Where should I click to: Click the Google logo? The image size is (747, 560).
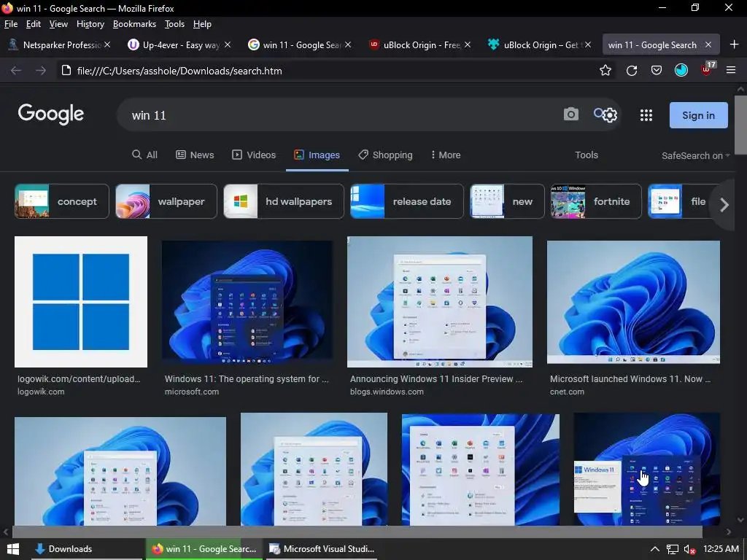tap(51, 114)
